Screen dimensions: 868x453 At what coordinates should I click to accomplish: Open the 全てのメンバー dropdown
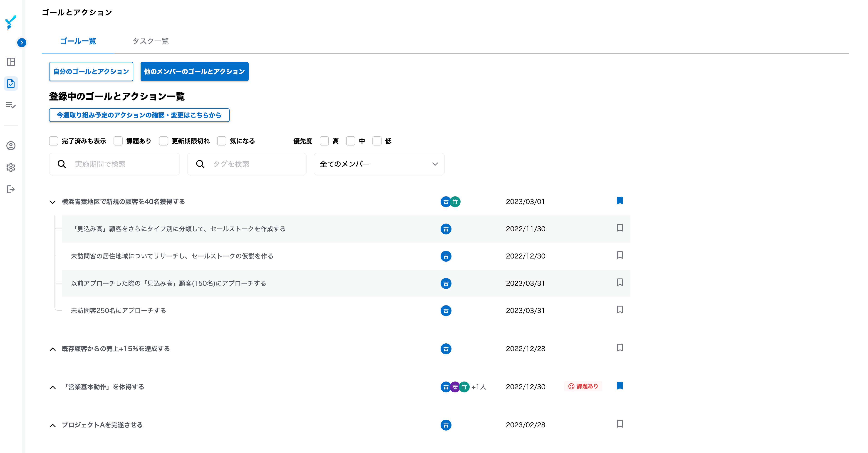[379, 164]
